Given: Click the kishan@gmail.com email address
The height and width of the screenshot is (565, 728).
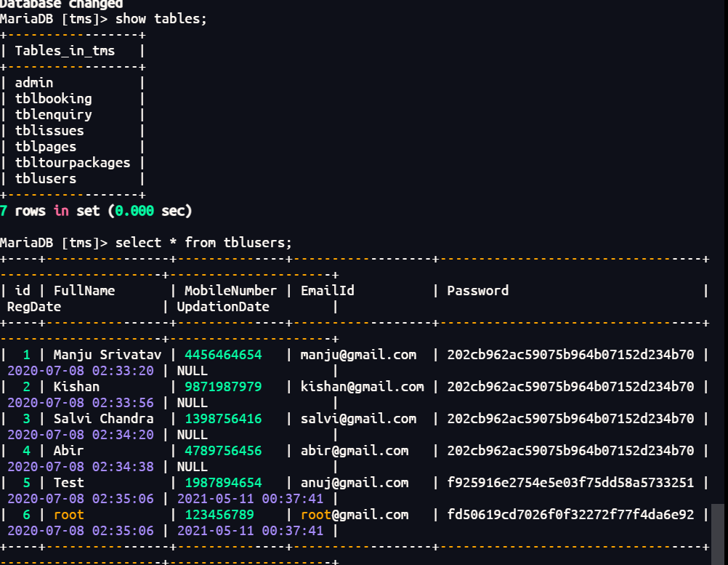Looking at the screenshot, I should click(x=363, y=387).
